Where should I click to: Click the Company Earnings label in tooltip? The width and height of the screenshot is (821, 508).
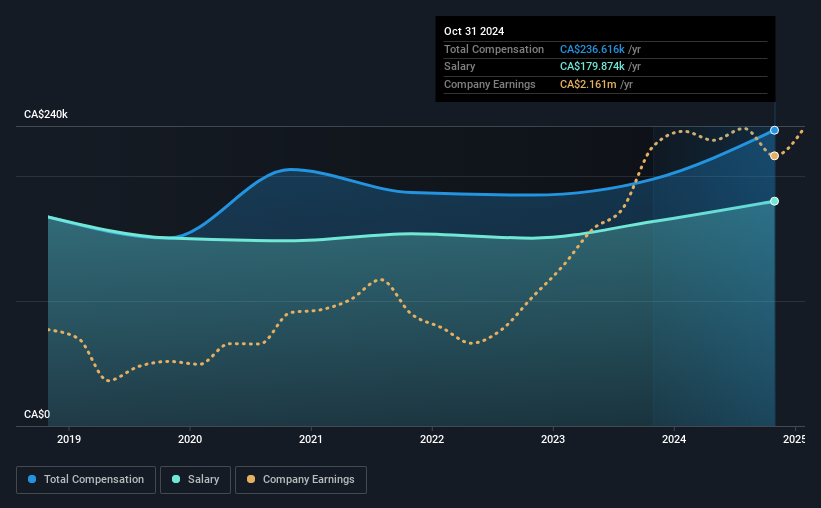pos(490,84)
